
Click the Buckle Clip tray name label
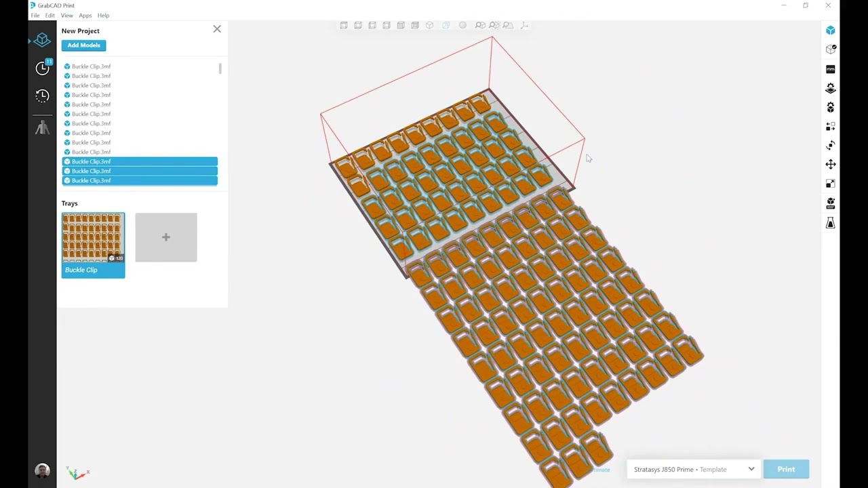coord(81,270)
